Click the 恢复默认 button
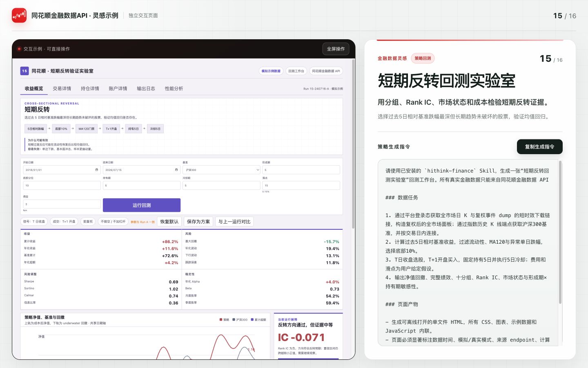Screen dimensions: 588x368 click(169, 222)
